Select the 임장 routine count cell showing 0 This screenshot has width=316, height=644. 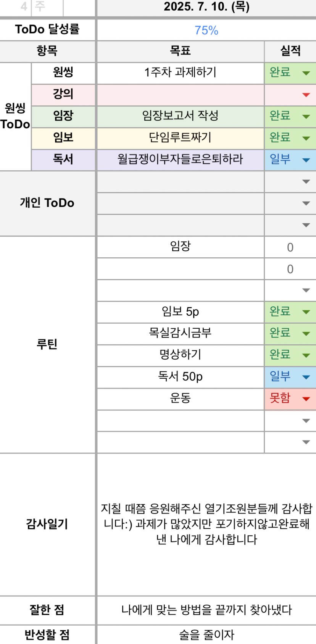[x=290, y=247]
